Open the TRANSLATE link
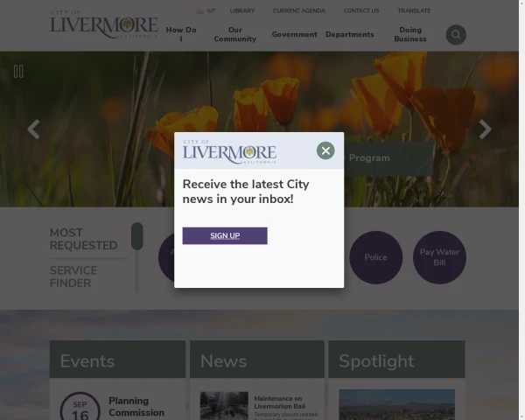 [x=414, y=10]
